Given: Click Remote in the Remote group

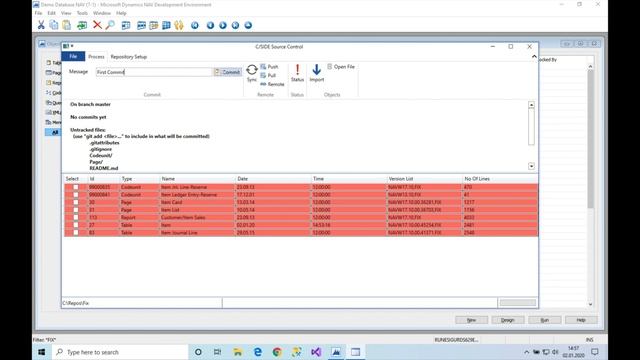Looking at the screenshot, I should (272, 84).
